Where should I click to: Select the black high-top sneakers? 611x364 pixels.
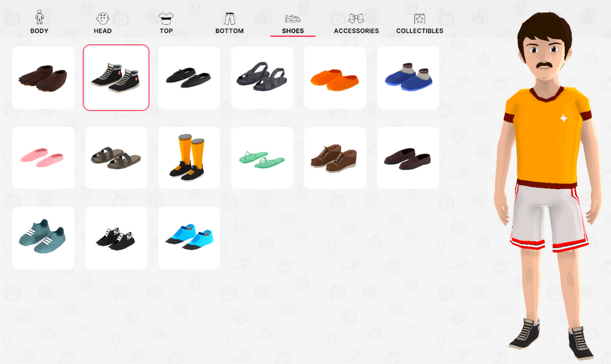[116, 78]
